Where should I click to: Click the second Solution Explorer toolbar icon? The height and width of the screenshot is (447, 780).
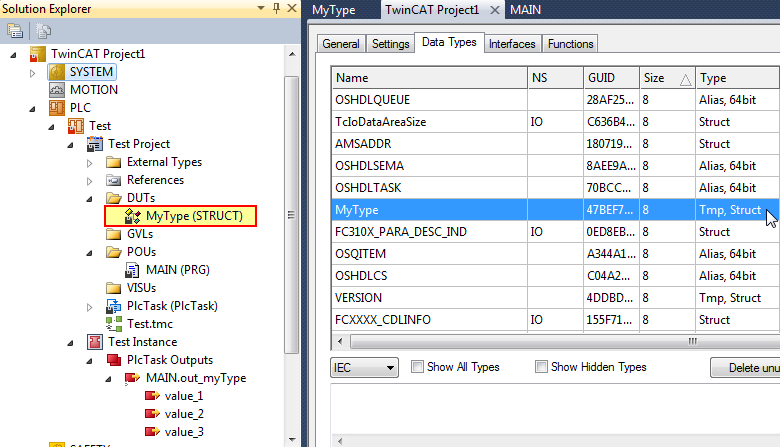43,31
